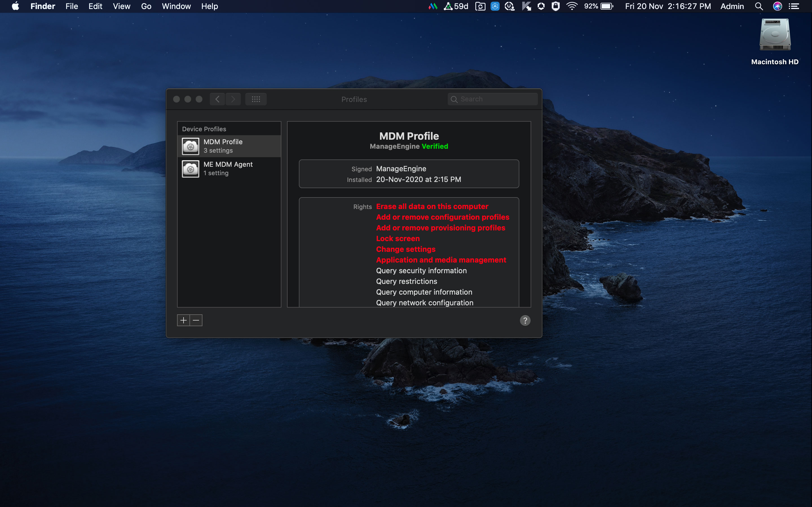
Task: Click the date and time display
Action: pyautogui.click(x=668, y=6)
